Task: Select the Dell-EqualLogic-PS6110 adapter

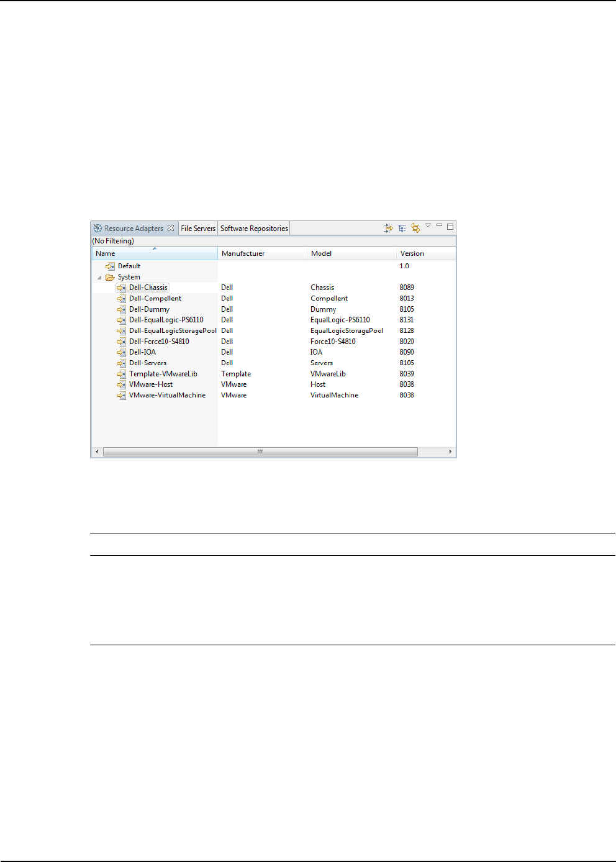Action: click(166, 320)
